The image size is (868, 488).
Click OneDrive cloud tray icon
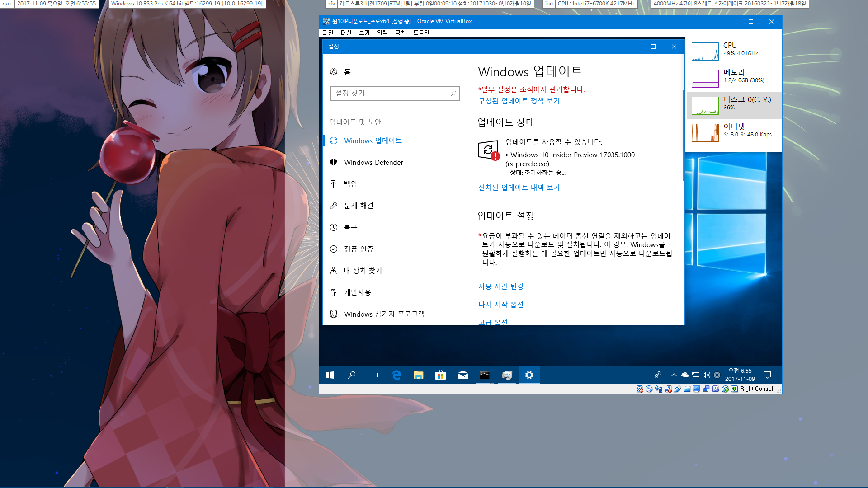[685, 375]
